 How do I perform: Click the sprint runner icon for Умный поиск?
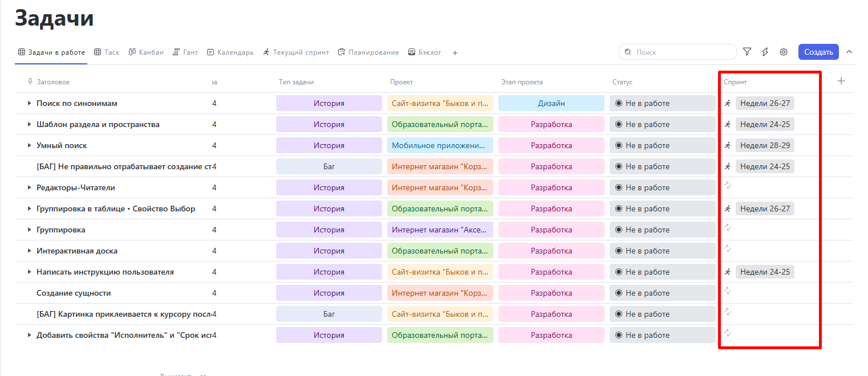pos(728,145)
